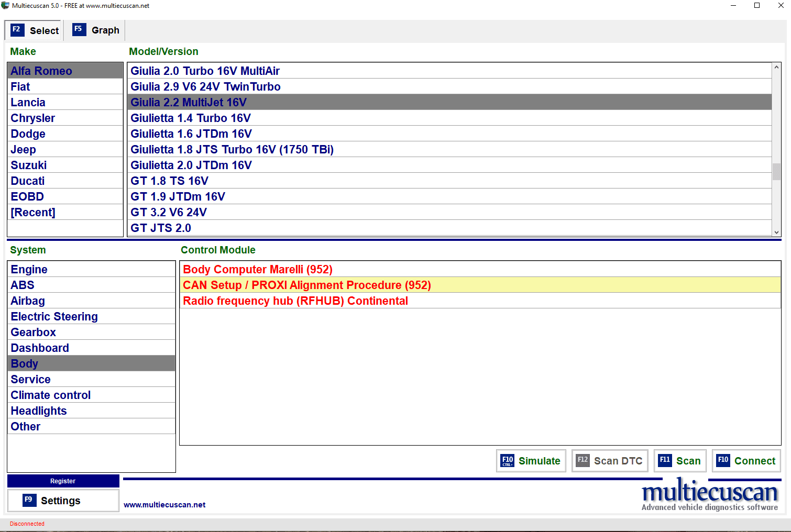Click the F11 icon on the Scan button
The image size is (791, 532).
click(665, 460)
